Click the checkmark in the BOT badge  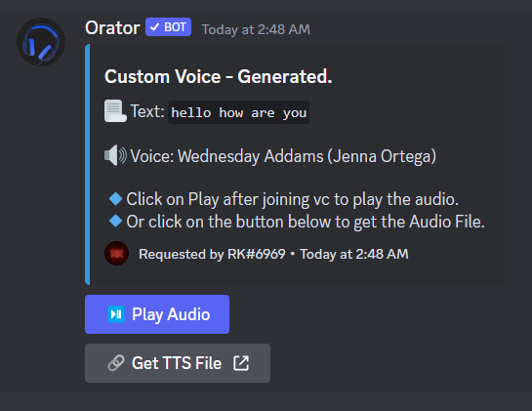coord(154,27)
